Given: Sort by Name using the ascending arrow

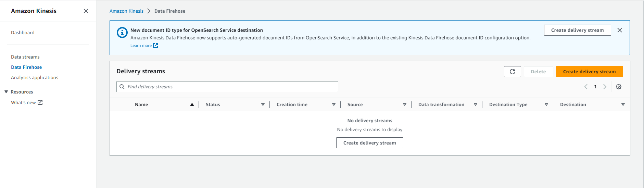Looking at the screenshot, I should 192,104.
